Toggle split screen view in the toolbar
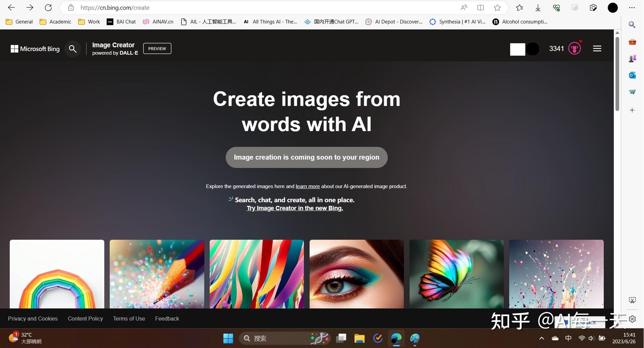Image resolution: width=644 pixels, height=348 pixels. tap(481, 7)
